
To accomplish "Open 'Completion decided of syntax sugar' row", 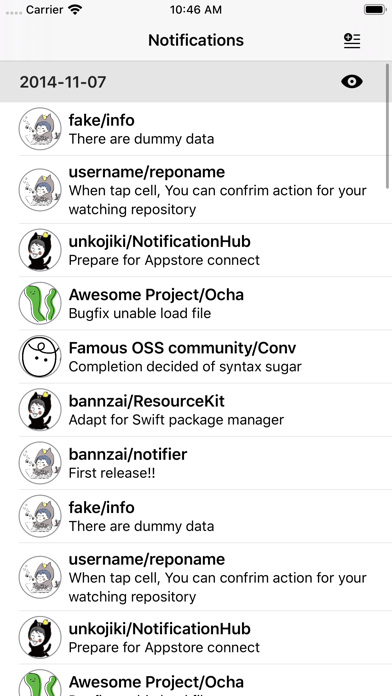I will [x=196, y=356].
